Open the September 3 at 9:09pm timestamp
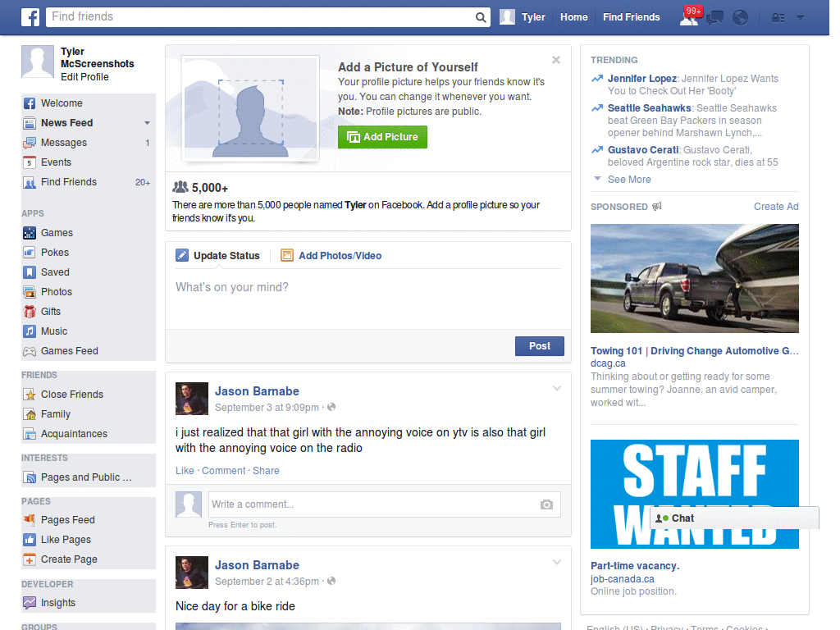 (x=267, y=408)
